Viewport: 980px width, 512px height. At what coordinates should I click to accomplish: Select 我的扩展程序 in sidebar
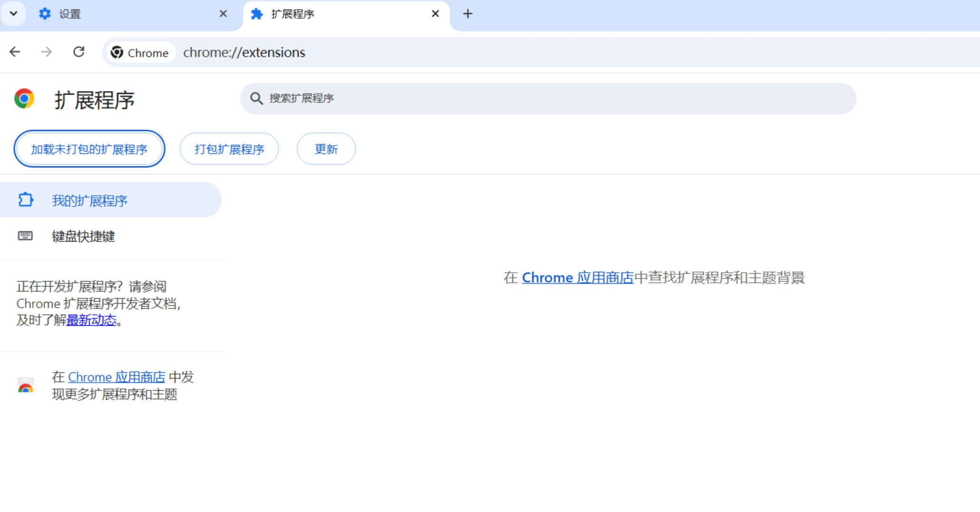110,200
